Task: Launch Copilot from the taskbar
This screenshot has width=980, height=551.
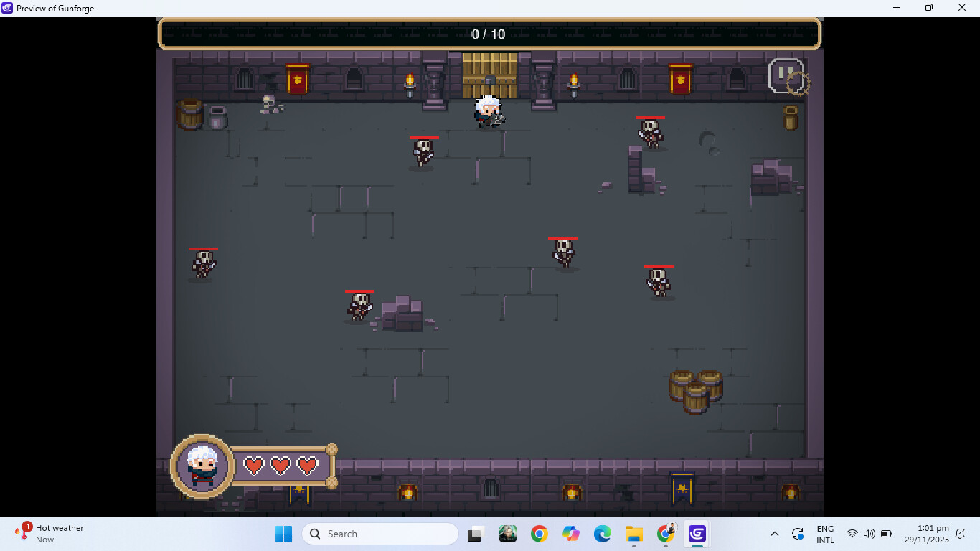Action: (571, 534)
